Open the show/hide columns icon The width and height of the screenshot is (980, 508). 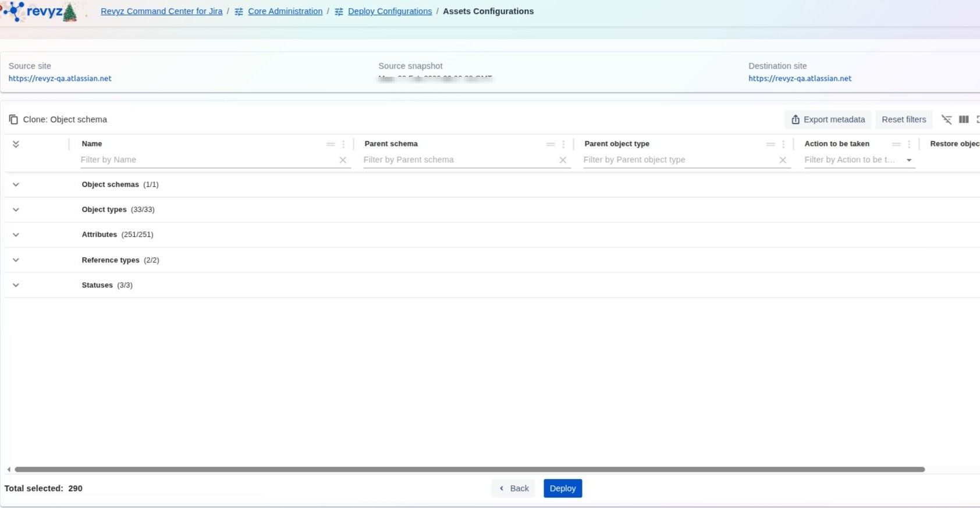(x=964, y=119)
